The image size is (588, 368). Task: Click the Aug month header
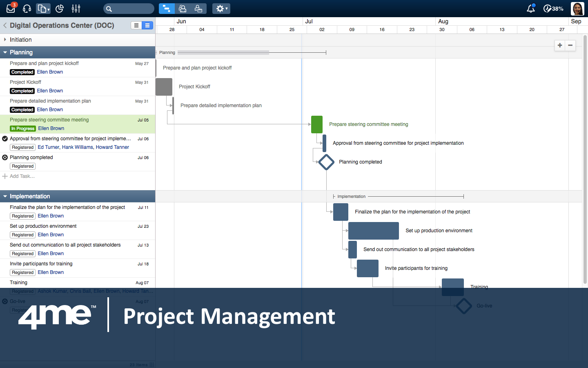point(443,21)
